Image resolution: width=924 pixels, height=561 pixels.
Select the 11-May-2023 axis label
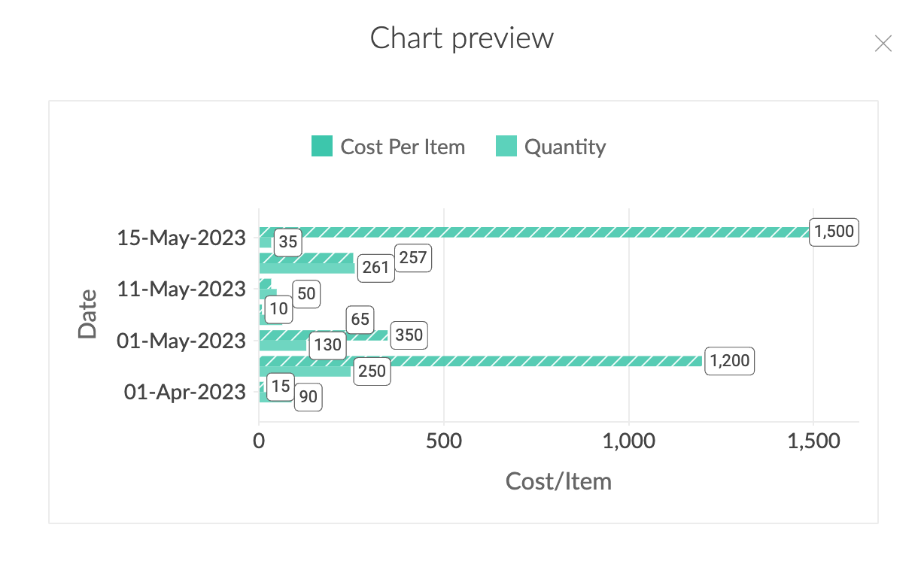point(181,289)
